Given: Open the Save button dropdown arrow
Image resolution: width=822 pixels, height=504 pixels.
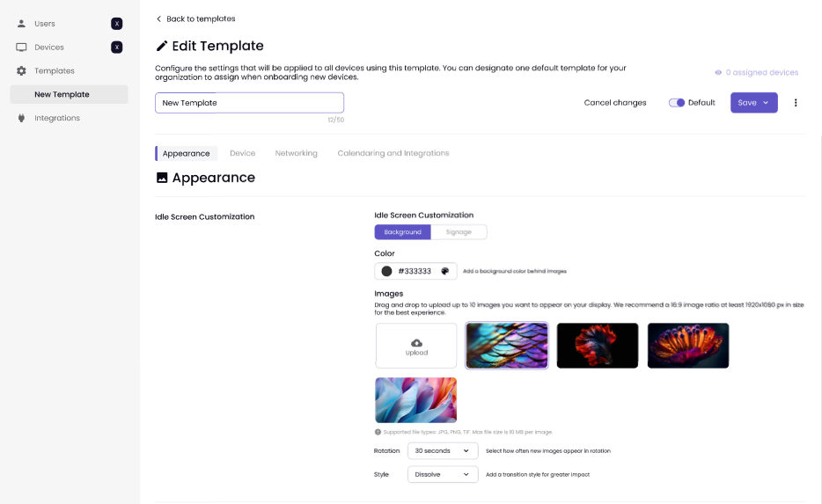Looking at the screenshot, I should 766,103.
